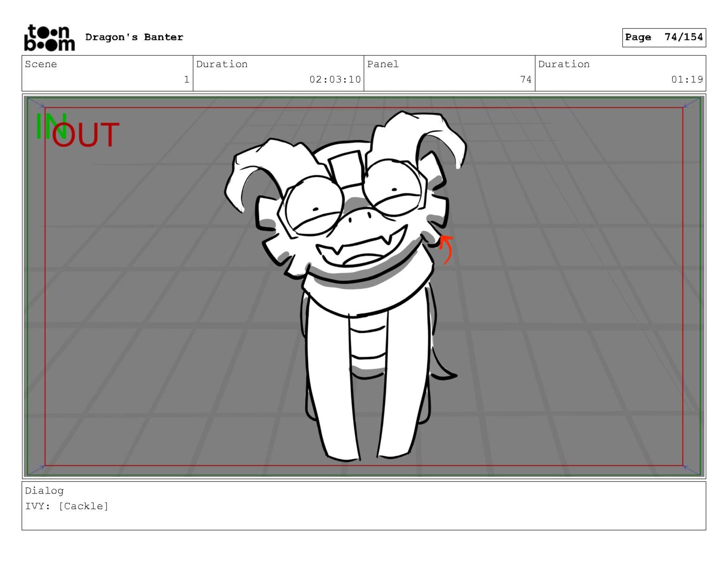Screen dimensions: 728x563
Task: Click the red OUT camera marker
Action: tap(86, 135)
